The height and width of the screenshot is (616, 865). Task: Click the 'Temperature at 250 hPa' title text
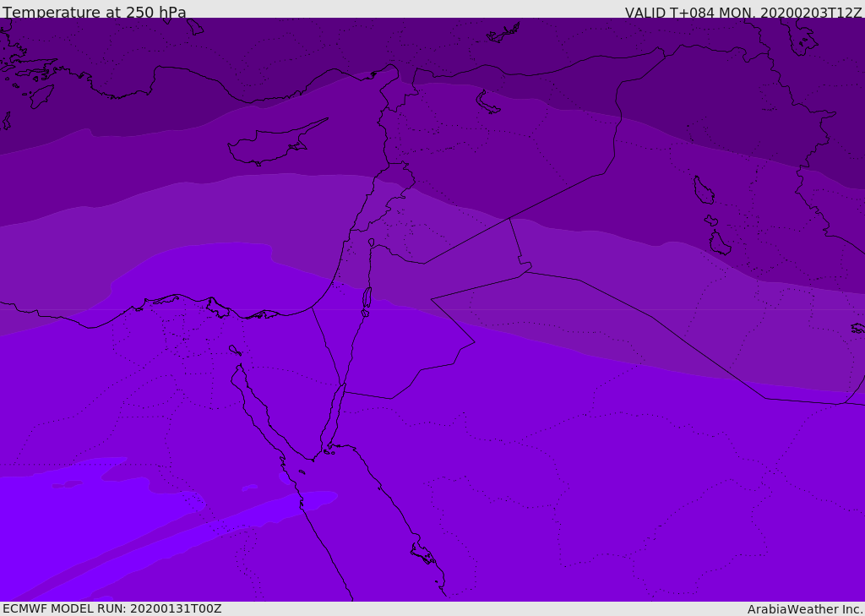95,12
